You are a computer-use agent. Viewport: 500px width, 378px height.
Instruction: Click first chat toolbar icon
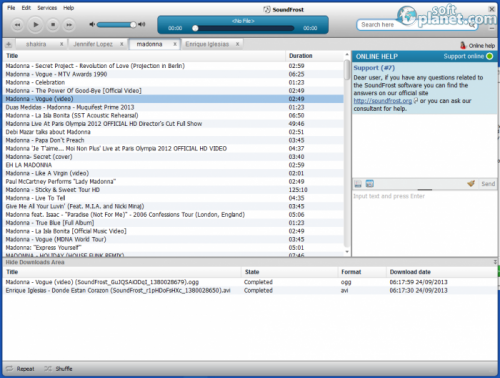point(358,184)
